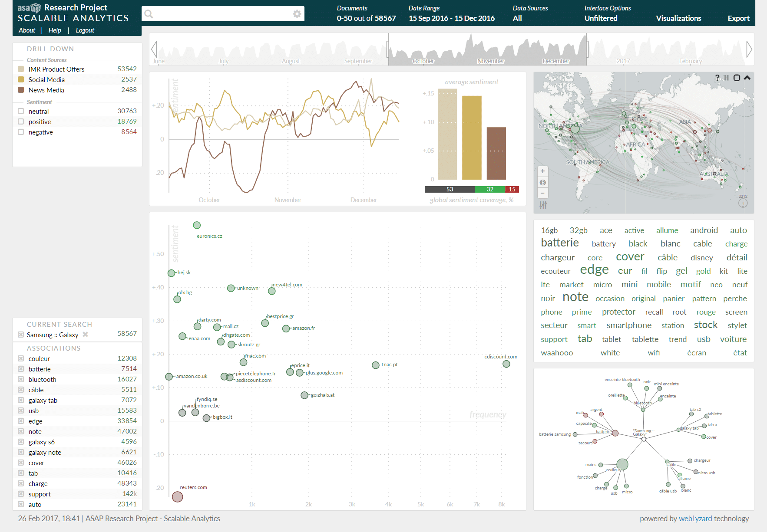The height and width of the screenshot is (532, 767).
Task: Zoom in on the world map
Action: click(542, 171)
